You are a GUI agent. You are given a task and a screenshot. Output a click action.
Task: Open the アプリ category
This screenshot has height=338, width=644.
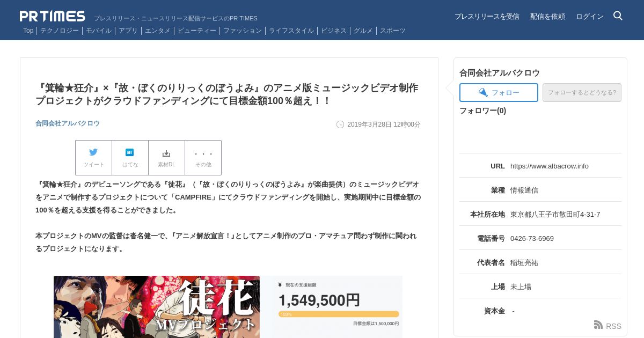pos(128,31)
